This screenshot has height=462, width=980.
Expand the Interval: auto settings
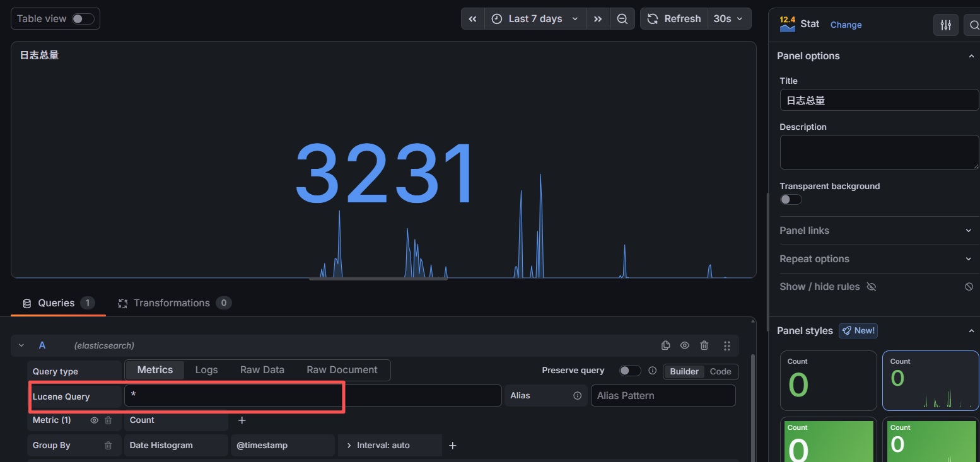point(390,445)
